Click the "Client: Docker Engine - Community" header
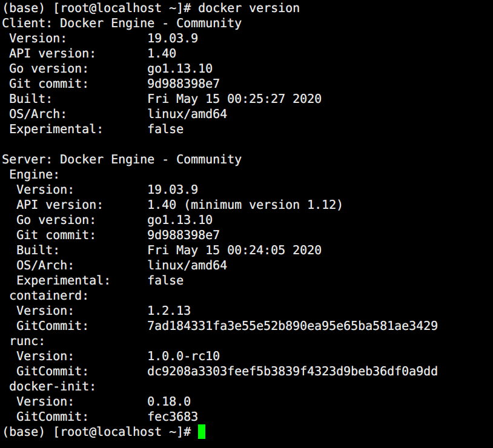Viewport: 493px width, 448px height. click(x=122, y=23)
